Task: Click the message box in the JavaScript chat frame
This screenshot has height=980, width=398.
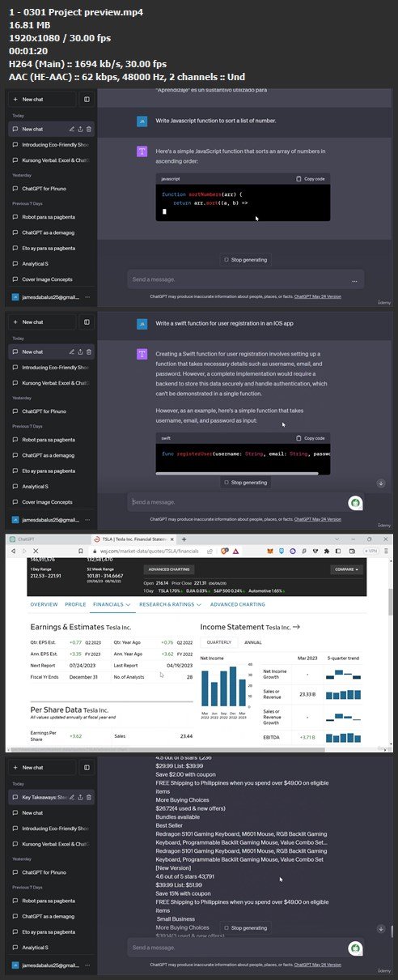Action: pyautogui.click(x=245, y=279)
